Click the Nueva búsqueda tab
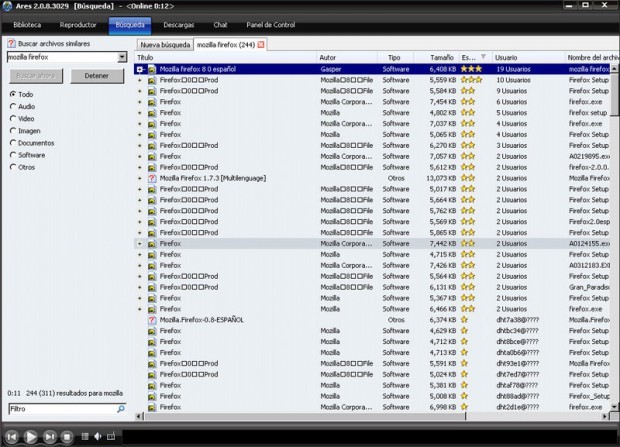Viewport: 620px width, 447px height. pyautogui.click(x=165, y=45)
